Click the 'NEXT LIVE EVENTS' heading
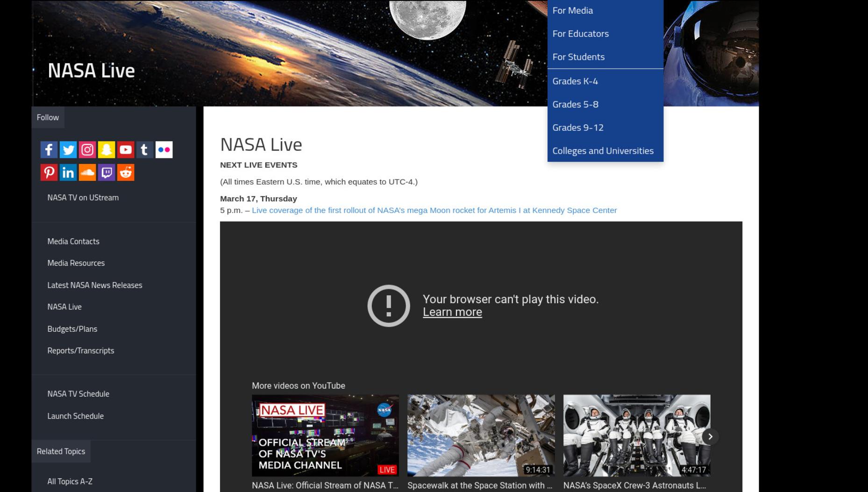The height and width of the screenshot is (492, 868). (x=259, y=165)
